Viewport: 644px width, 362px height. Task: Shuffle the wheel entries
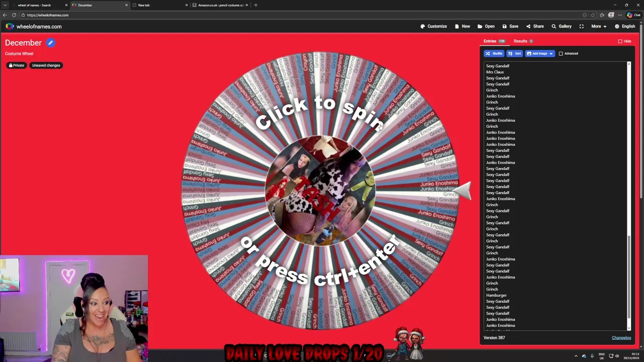[x=494, y=53]
